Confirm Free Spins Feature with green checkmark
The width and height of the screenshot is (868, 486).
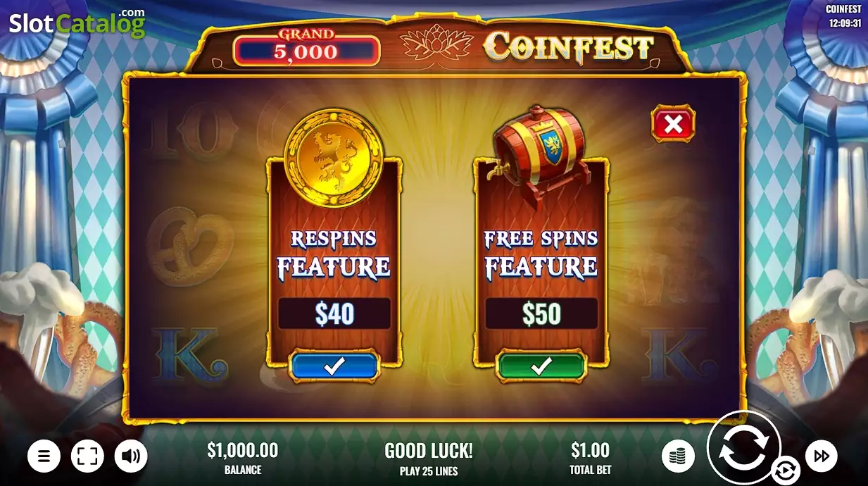tap(541, 366)
